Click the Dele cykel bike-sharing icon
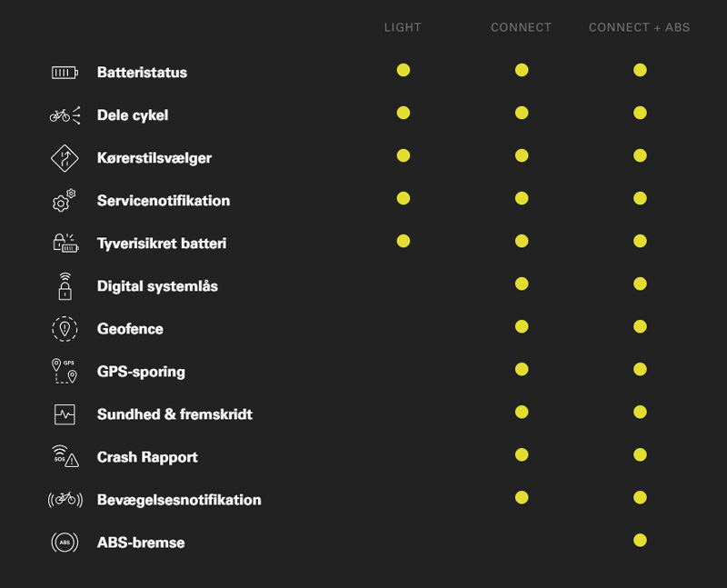 pos(65,115)
